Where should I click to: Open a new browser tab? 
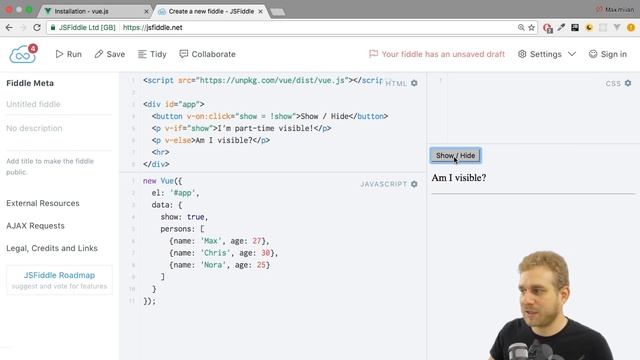[278, 12]
